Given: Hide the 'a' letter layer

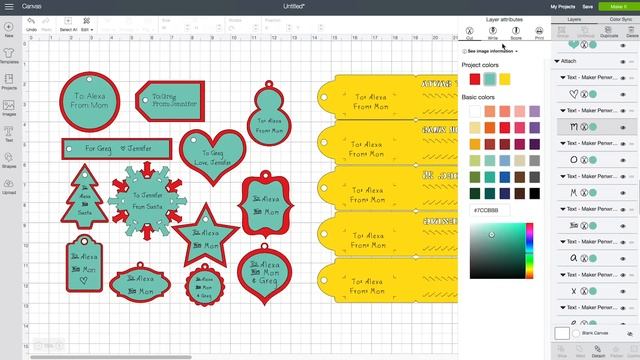Looking at the screenshot, I should coord(623,259).
